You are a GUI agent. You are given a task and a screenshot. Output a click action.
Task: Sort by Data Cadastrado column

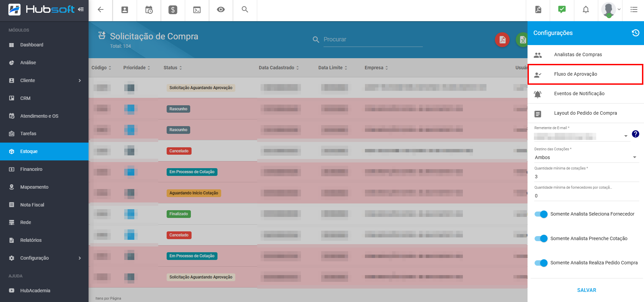pos(279,68)
